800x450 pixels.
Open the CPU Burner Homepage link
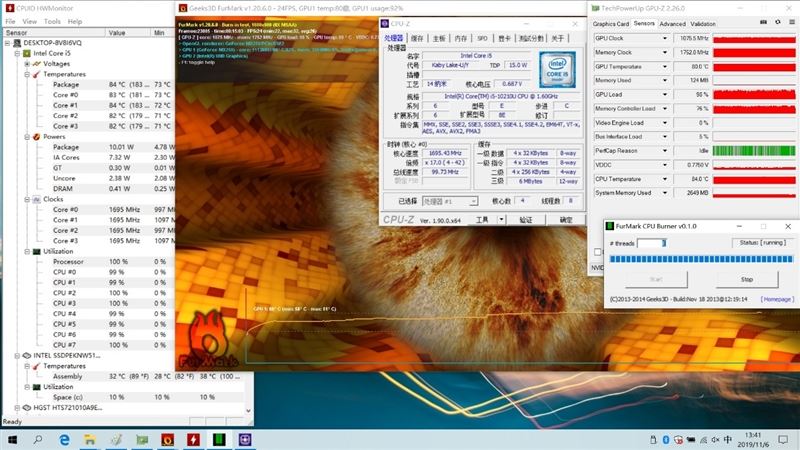pyautogui.click(x=777, y=299)
